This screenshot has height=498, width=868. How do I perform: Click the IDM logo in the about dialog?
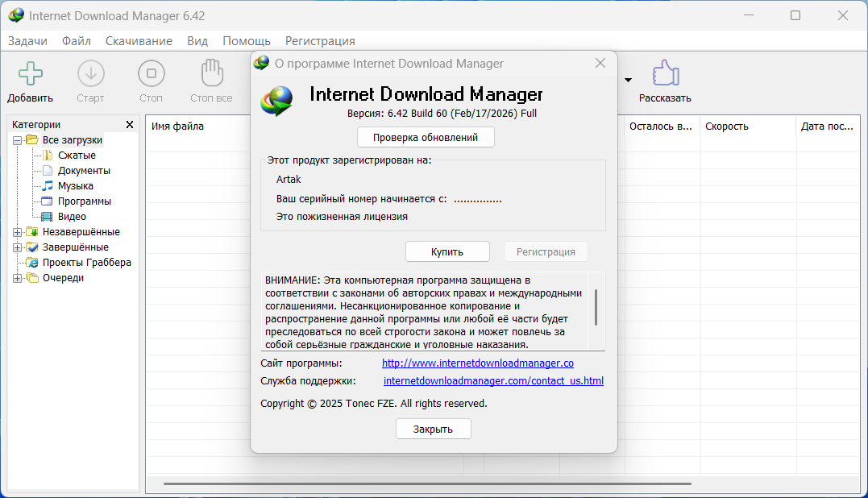pyautogui.click(x=277, y=101)
